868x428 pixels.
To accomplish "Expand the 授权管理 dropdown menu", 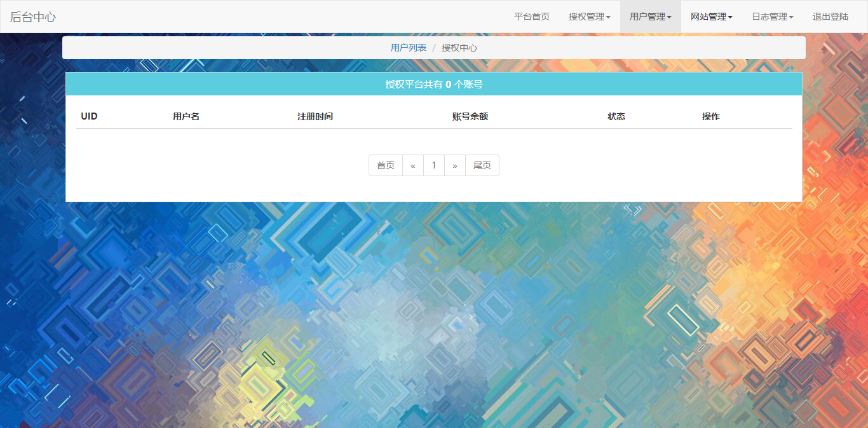I will [589, 17].
